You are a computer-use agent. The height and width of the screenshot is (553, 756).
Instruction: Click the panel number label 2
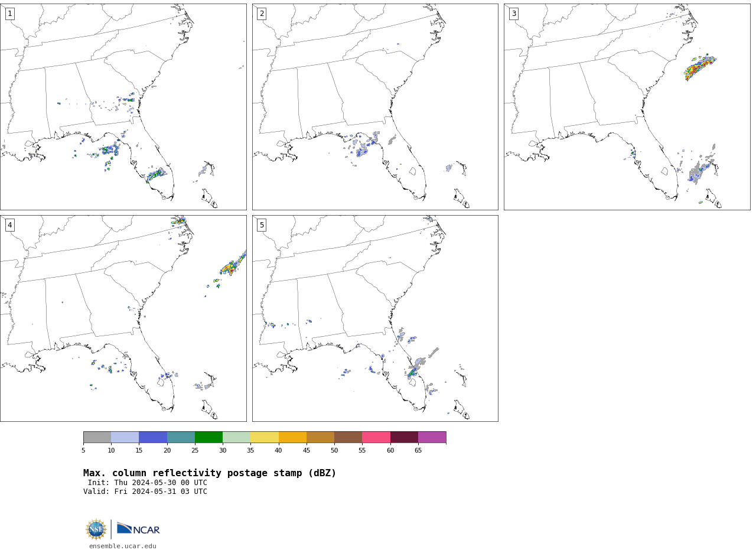[x=262, y=14]
